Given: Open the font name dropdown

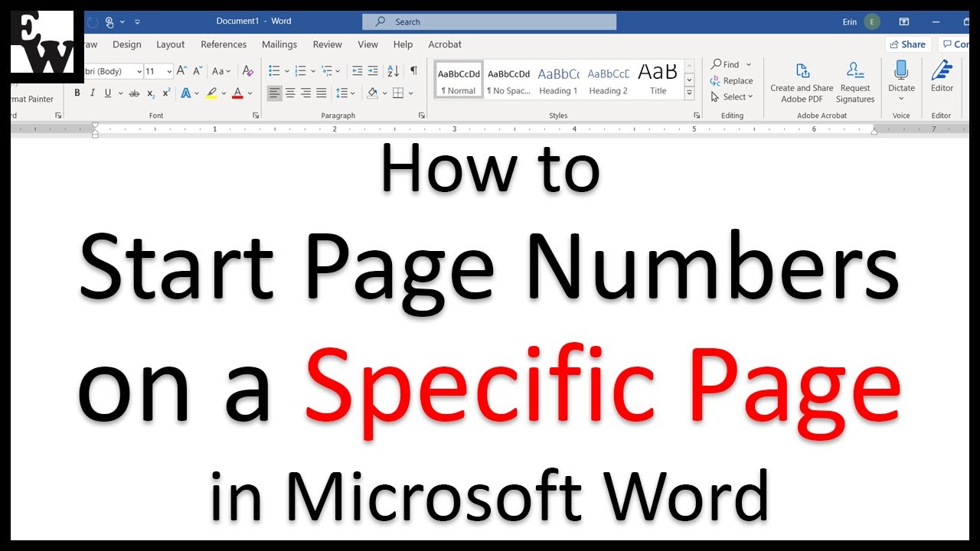Looking at the screenshot, I should [x=139, y=72].
